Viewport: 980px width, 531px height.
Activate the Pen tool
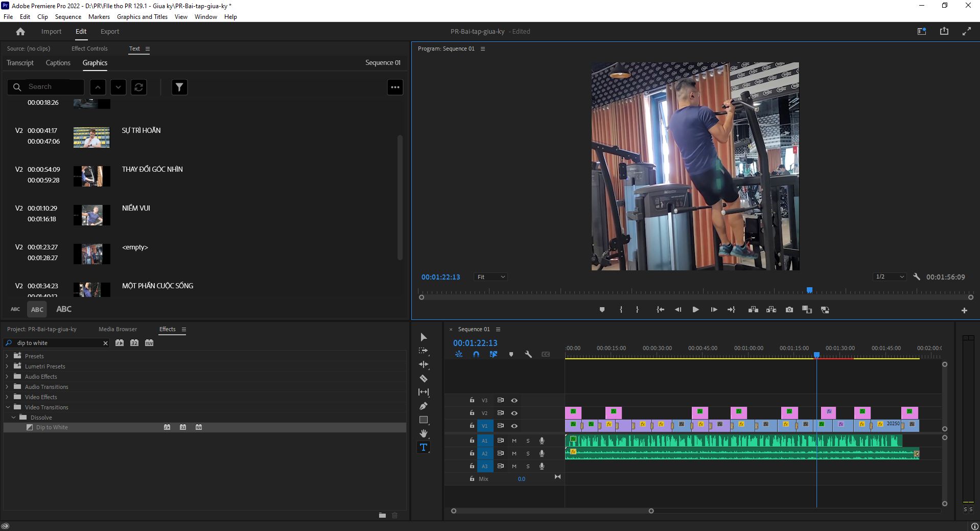[424, 406]
